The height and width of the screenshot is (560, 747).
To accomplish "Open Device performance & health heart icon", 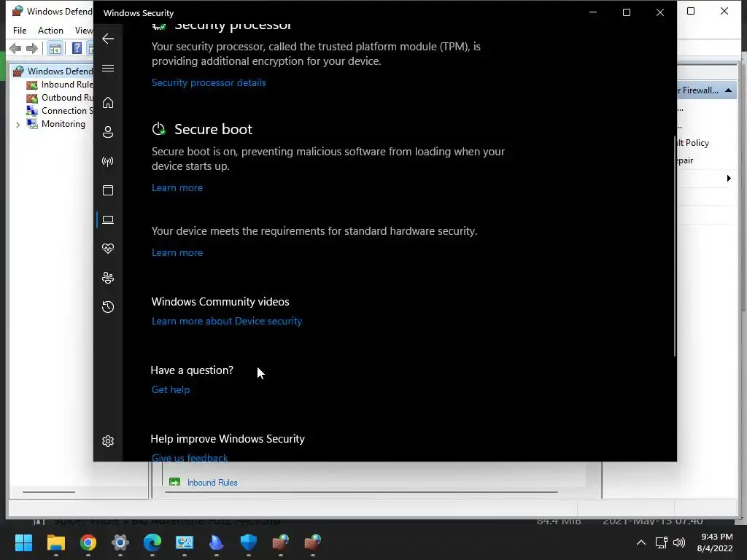I will [x=108, y=248].
